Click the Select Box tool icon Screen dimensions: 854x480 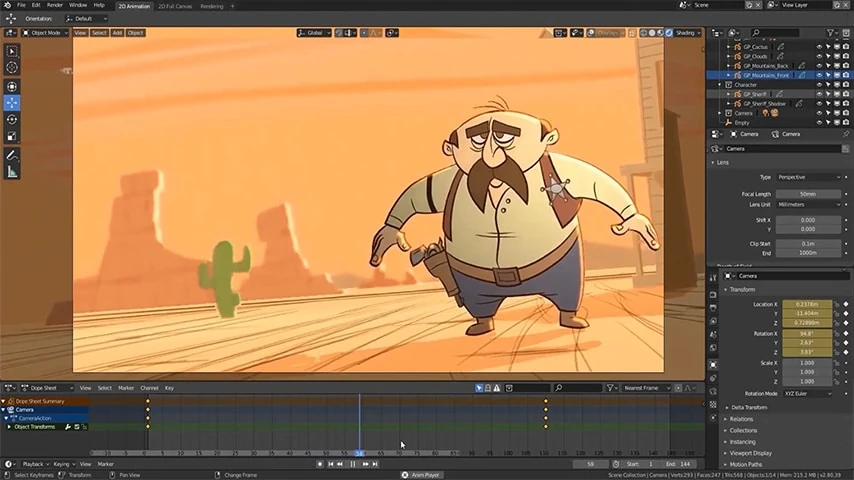click(x=12, y=51)
